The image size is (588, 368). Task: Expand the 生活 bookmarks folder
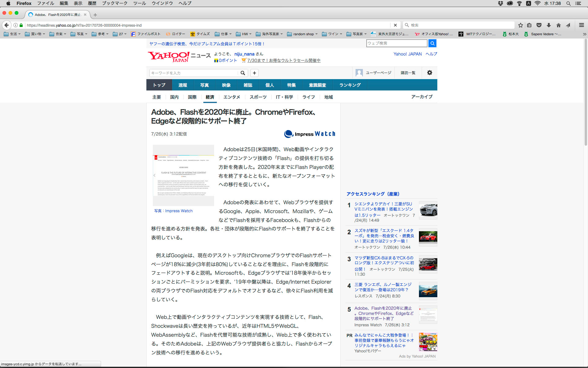tap(12, 34)
